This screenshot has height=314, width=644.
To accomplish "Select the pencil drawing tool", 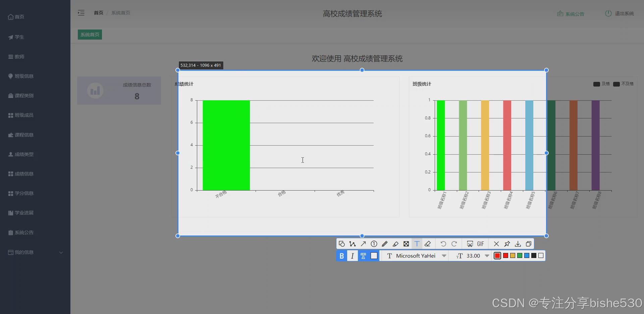I will pyautogui.click(x=385, y=244).
